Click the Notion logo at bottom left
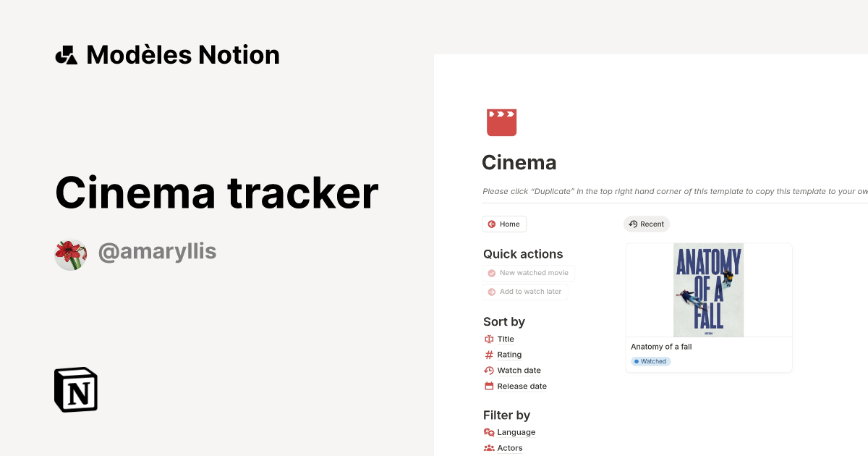Screen dimensions: 868x456 (x=75, y=389)
